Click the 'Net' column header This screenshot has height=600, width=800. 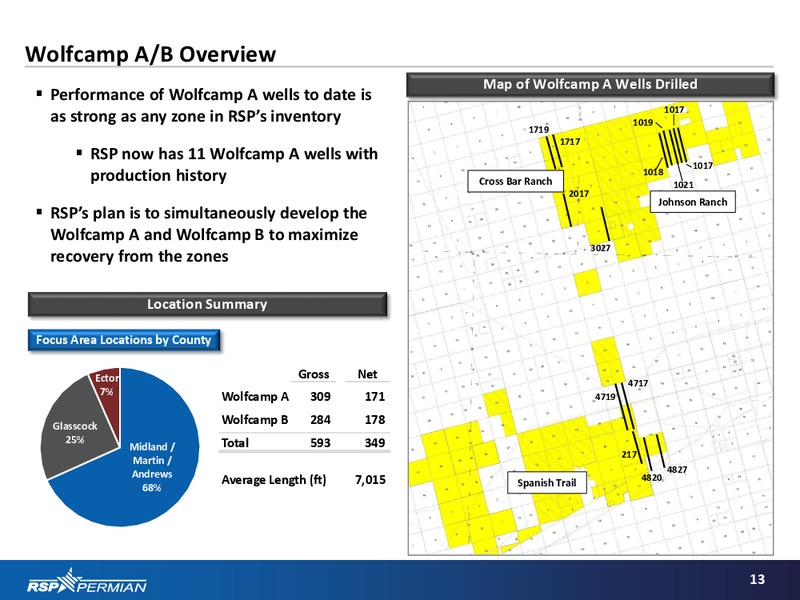[x=367, y=374]
